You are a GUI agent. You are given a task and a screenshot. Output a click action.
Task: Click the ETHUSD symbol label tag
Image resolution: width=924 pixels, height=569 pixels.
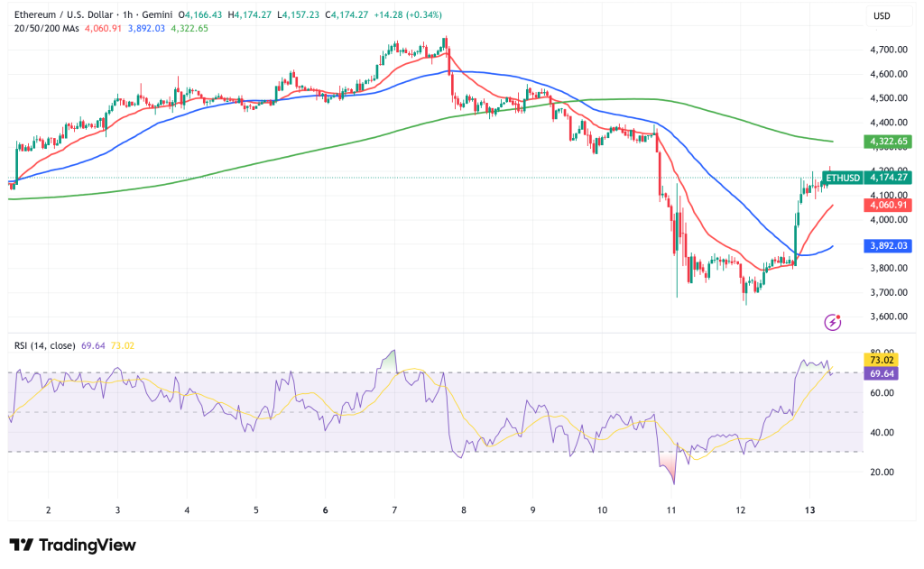pos(844,179)
